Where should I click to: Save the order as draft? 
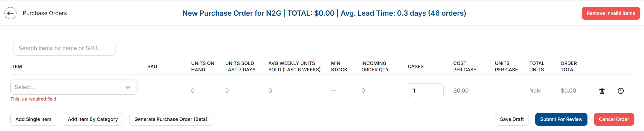click(x=512, y=119)
